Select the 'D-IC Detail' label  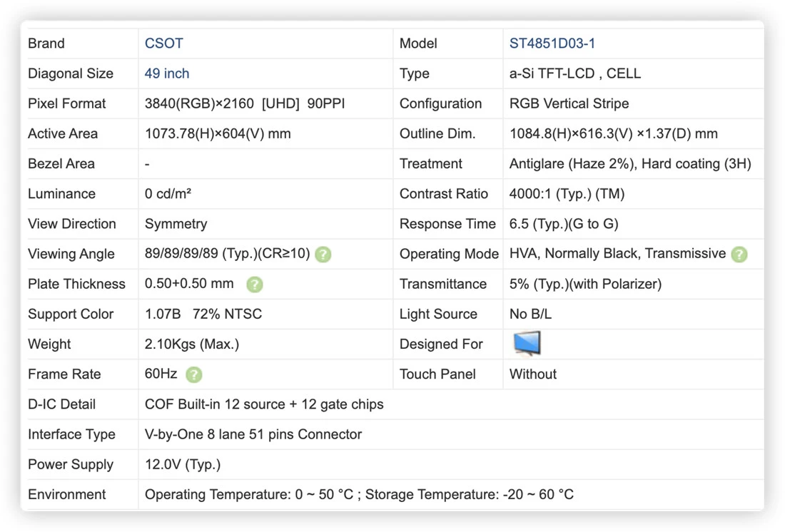61,404
